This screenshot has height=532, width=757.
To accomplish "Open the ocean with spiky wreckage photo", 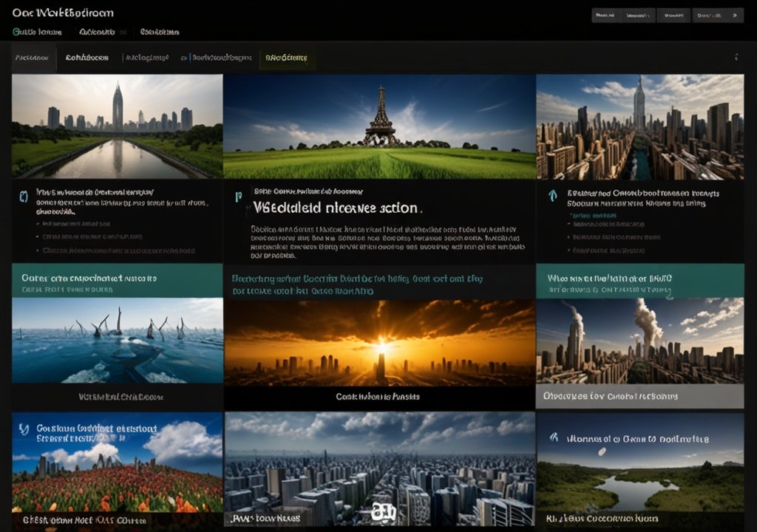I will [118, 341].
